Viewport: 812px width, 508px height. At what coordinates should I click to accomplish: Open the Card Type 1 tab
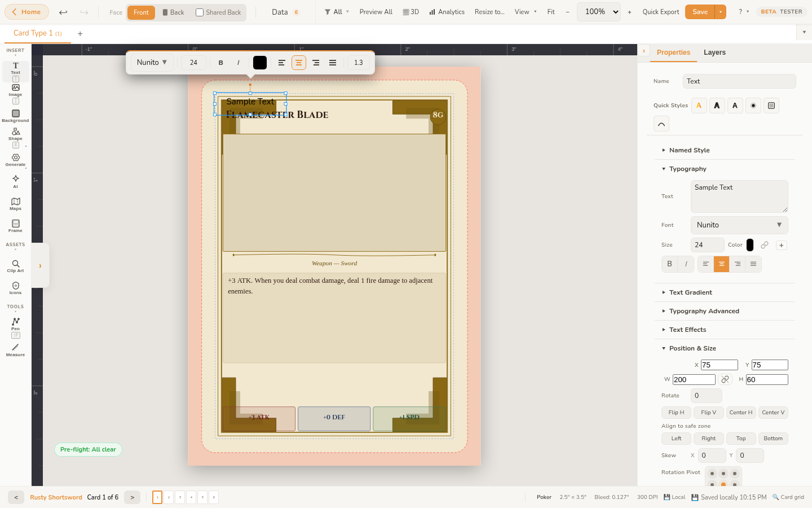(x=37, y=33)
